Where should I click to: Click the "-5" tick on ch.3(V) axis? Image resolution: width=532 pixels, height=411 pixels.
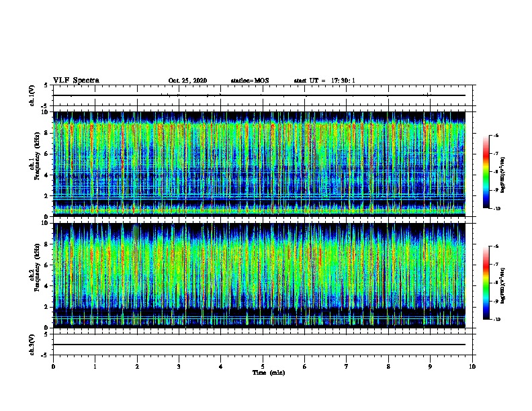tap(45, 355)
